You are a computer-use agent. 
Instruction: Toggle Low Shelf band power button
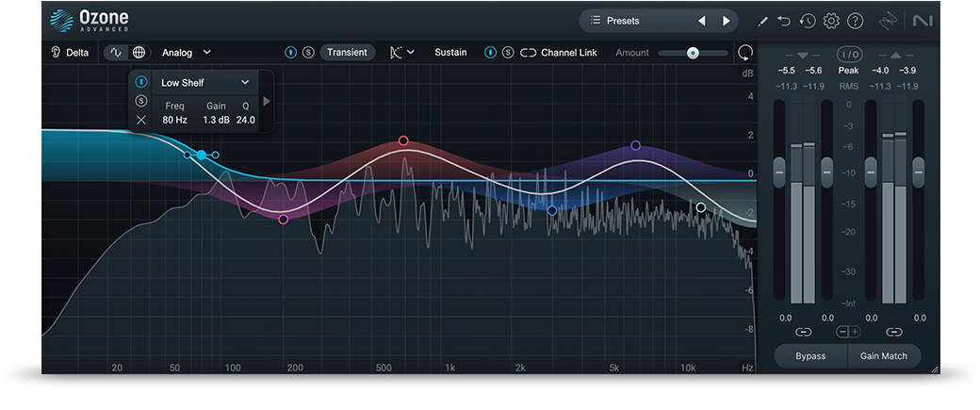tap(141, 82)
